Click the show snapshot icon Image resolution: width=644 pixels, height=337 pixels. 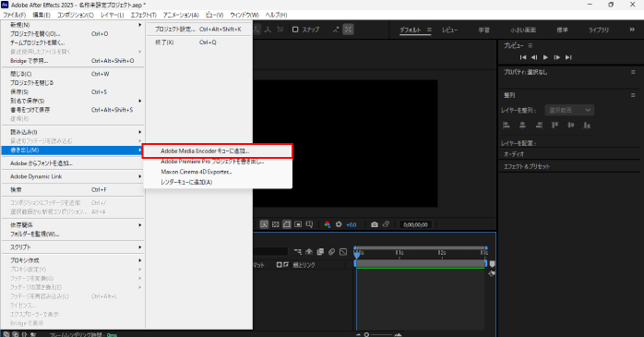tap(386, 224)
